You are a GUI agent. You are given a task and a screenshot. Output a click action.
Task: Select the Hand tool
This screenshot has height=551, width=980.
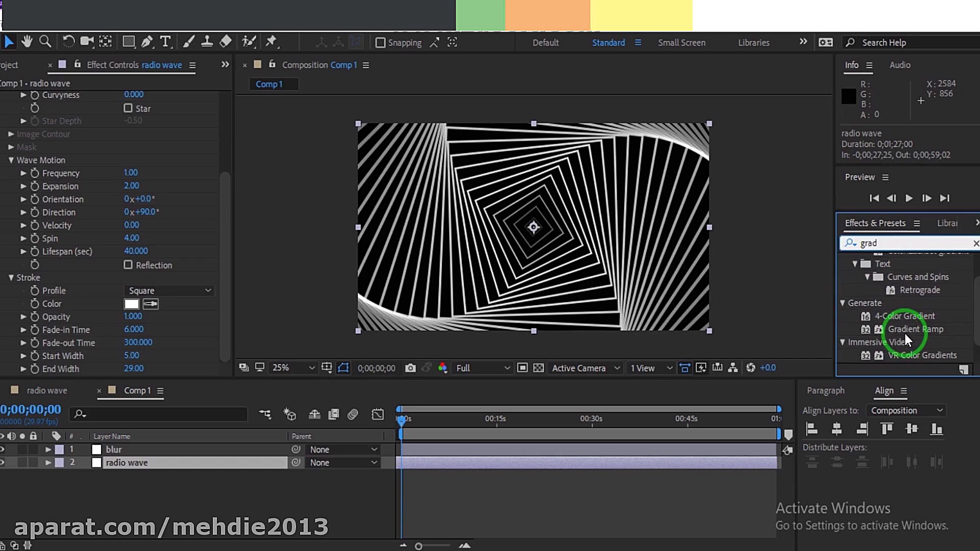27,42
